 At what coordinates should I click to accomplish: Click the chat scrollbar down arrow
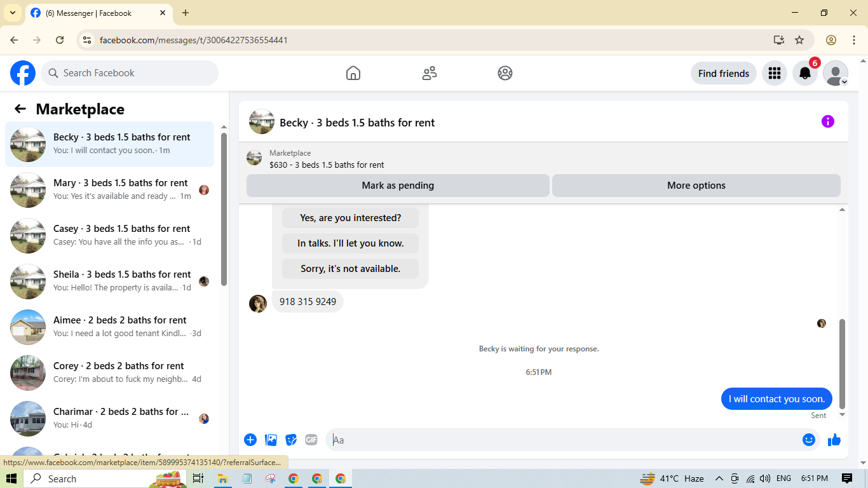pyautogui.click(x=843, y=415)
